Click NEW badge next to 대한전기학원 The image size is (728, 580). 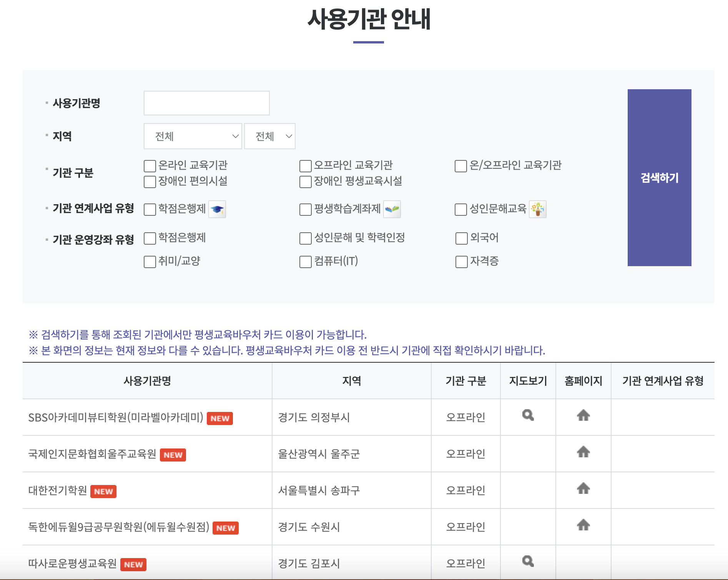point(103,492)
